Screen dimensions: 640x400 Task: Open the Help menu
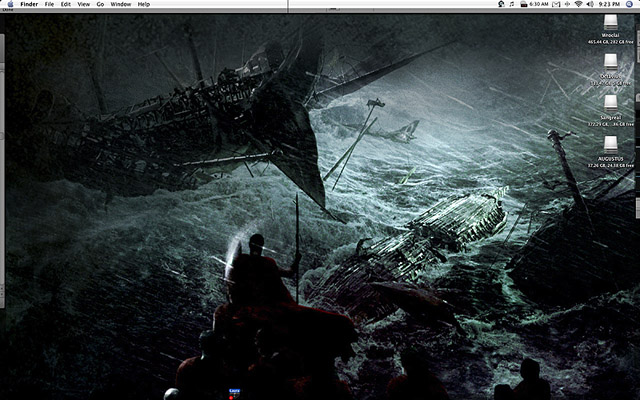[x=144, y=4]
